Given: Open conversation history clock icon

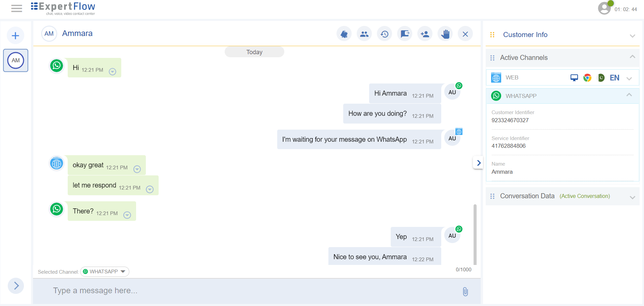Looking at the screenshot, I should click(x=384, y=34).
